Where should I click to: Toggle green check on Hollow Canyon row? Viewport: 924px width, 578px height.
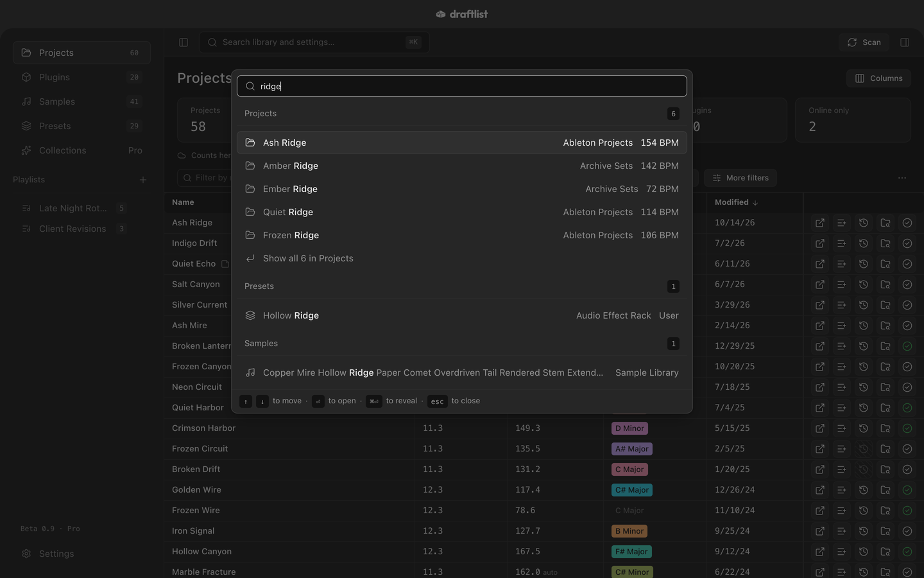pos(907,552)
